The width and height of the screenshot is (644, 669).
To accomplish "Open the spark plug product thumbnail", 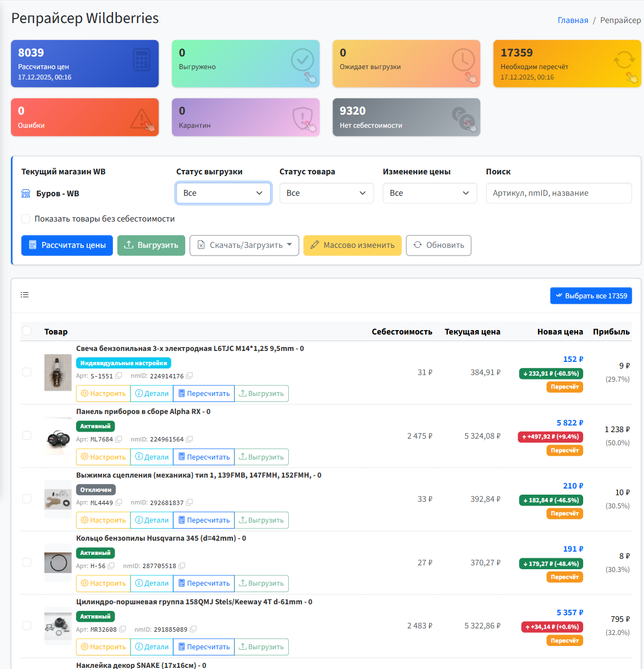I will [58, 372].
